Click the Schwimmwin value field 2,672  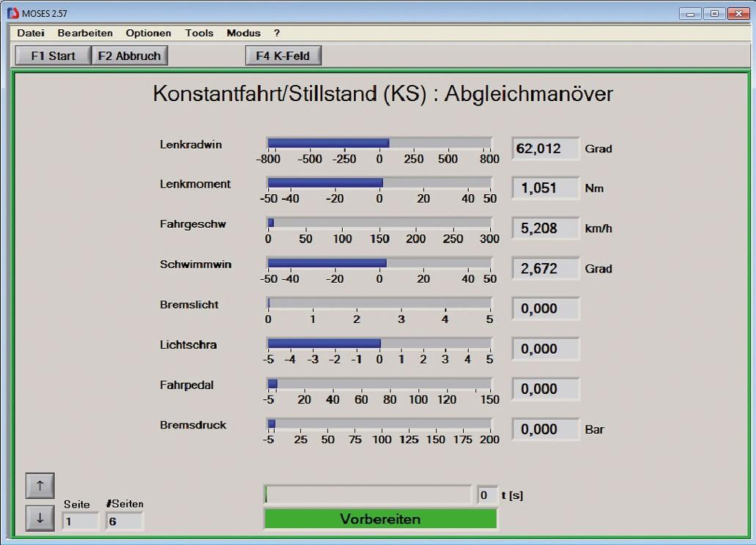pos(545,269)
